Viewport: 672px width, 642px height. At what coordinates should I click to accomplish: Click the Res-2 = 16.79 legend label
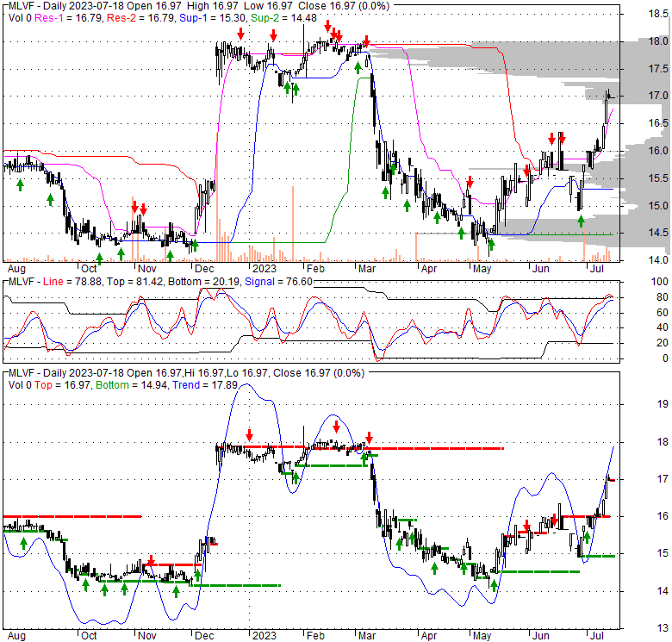[141, 18]
